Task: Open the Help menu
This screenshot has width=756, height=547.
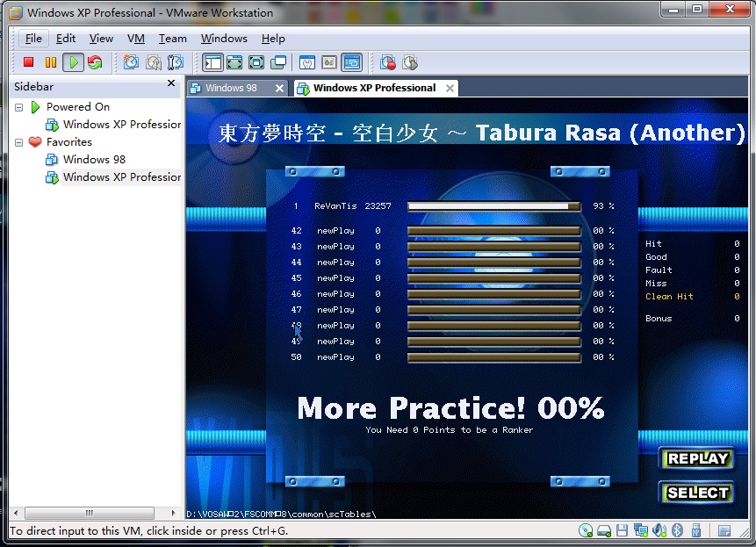Action: tap(273, 39)
